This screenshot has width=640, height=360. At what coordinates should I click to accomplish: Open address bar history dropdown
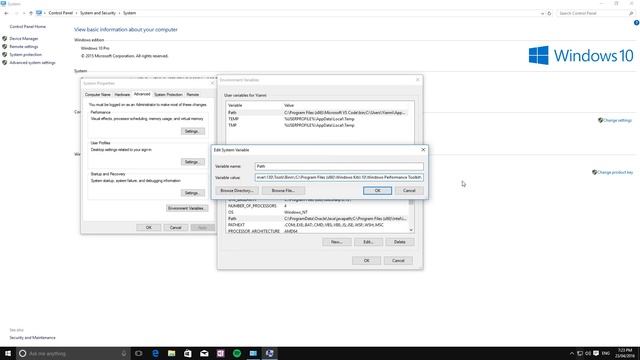click(x=542, y=13)
